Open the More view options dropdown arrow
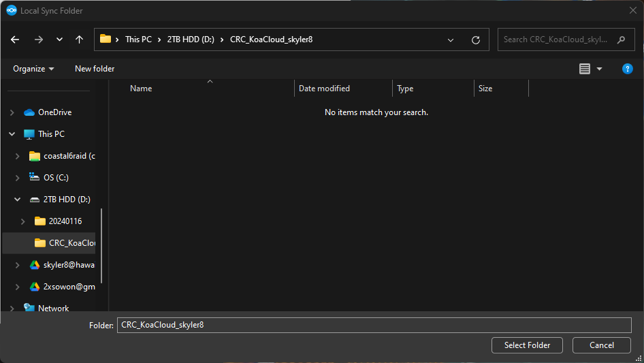 [599, 69]
